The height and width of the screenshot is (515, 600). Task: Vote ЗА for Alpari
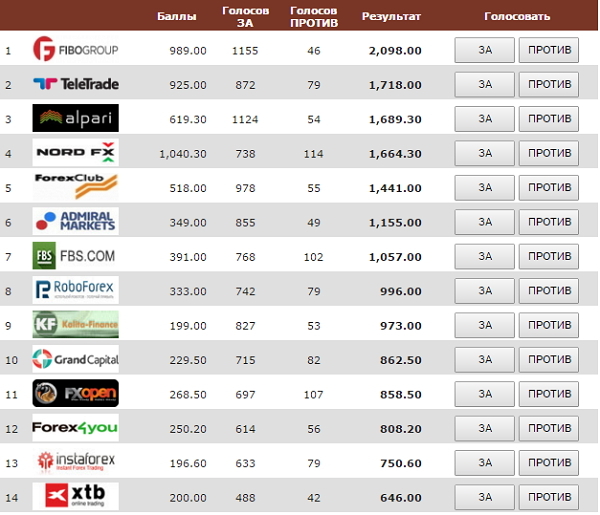click(x=484, y=119)
